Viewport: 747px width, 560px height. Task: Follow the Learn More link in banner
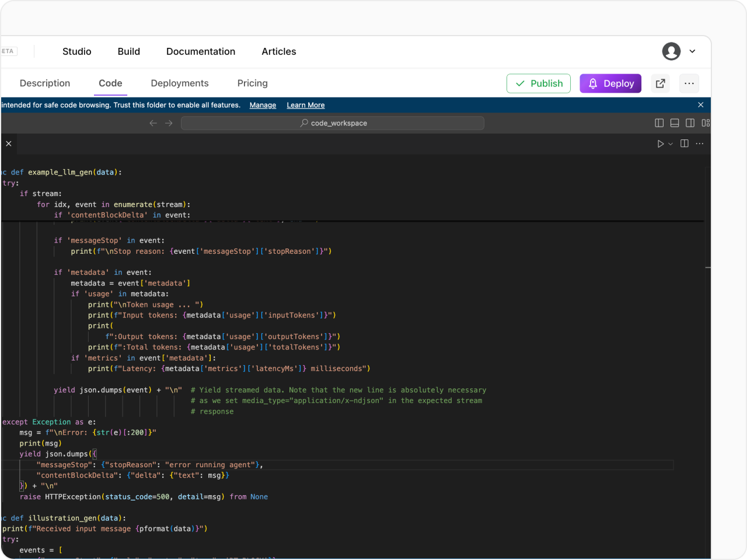(306, 105)
